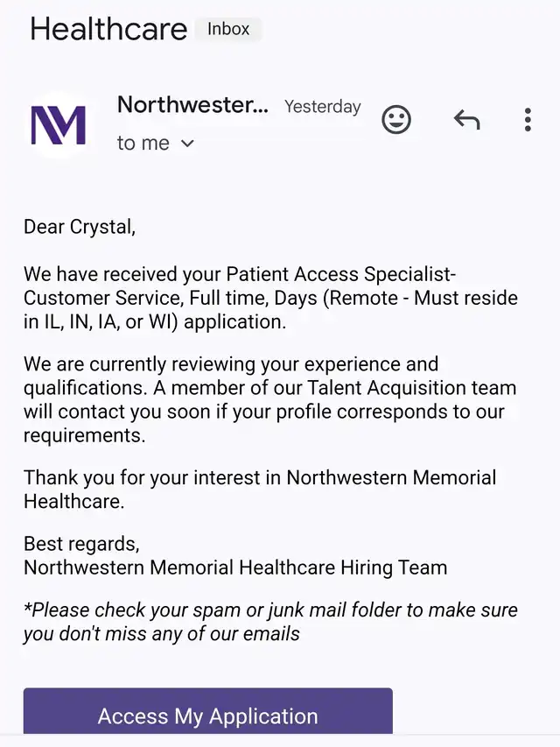Reply to the Northwestern email
This screenshot has height=747, width=560.
tap(467, 119)
